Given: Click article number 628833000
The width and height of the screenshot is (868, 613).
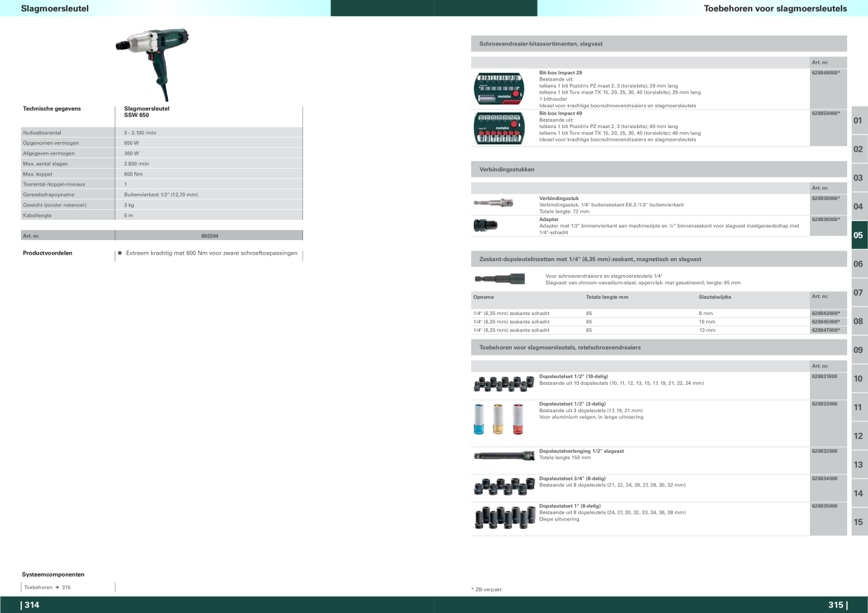Looking at the screenshot, I should (x=825, y=403).
